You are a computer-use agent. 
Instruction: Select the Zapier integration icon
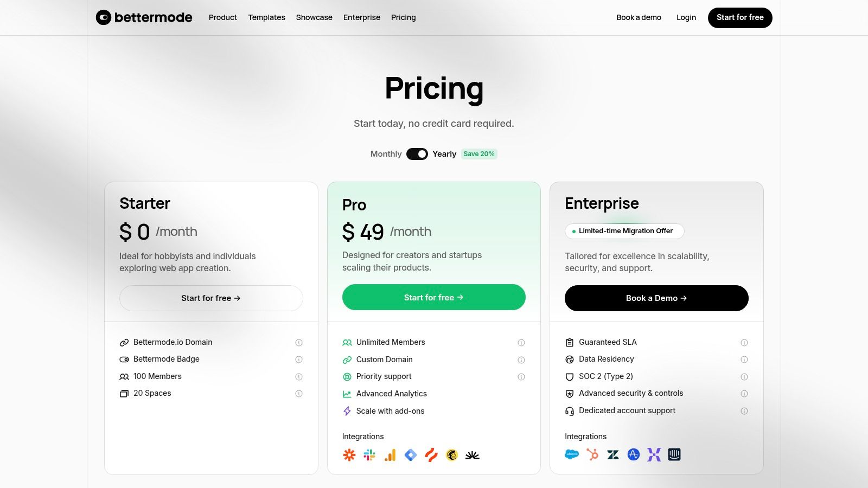(349, 454)
